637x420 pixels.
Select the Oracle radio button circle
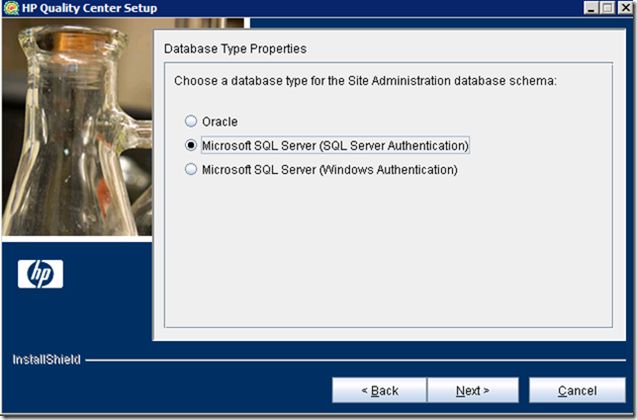(191, 121)
